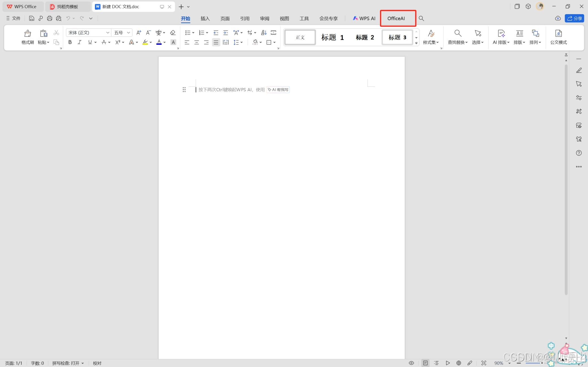Expand numbered list style dropdown arrow
This screenshot has height=367, width=588.
point(207,33)
